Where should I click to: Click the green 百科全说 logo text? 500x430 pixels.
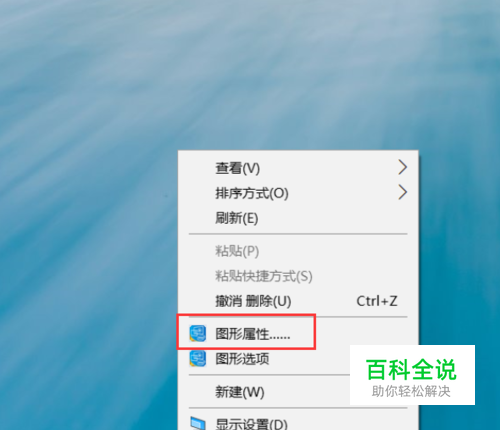[411, 369]
